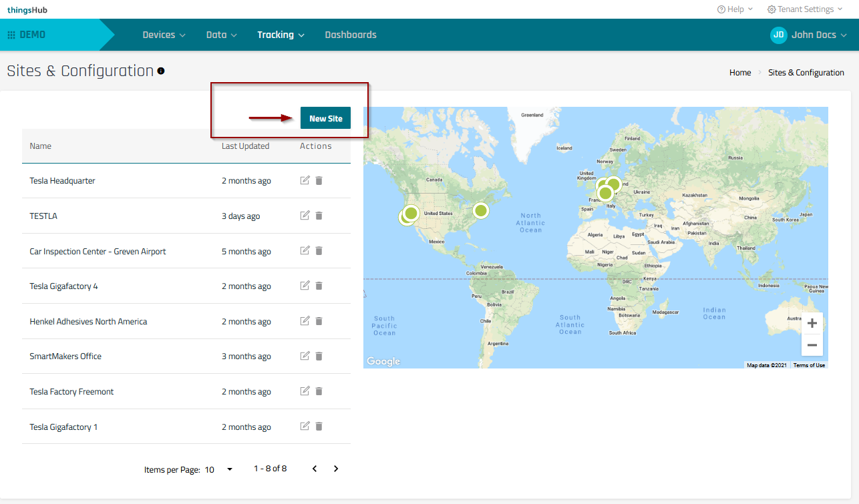This screenshot has height=504, width=859.
Task: Delete the Tesla Gigafactory 4 site
Action: pos(319,286)
